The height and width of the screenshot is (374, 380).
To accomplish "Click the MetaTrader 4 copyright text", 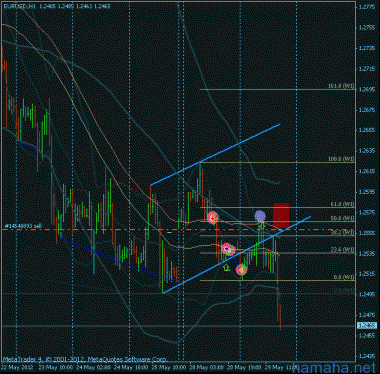I will point(85,359).
